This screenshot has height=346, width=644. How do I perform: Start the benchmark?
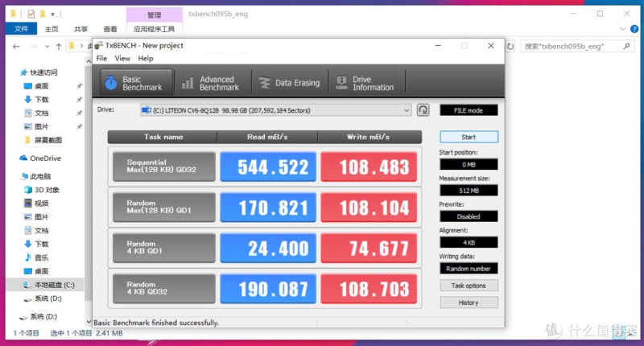coord(469,137)
